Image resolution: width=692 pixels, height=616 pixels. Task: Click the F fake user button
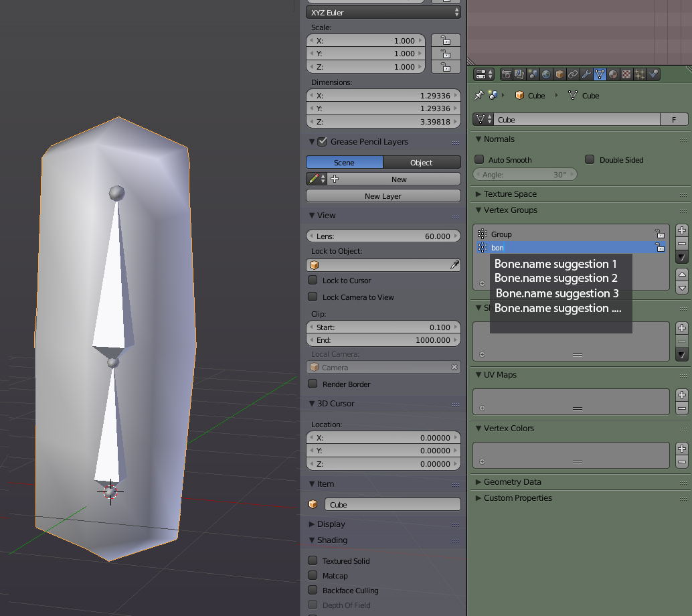674,120
